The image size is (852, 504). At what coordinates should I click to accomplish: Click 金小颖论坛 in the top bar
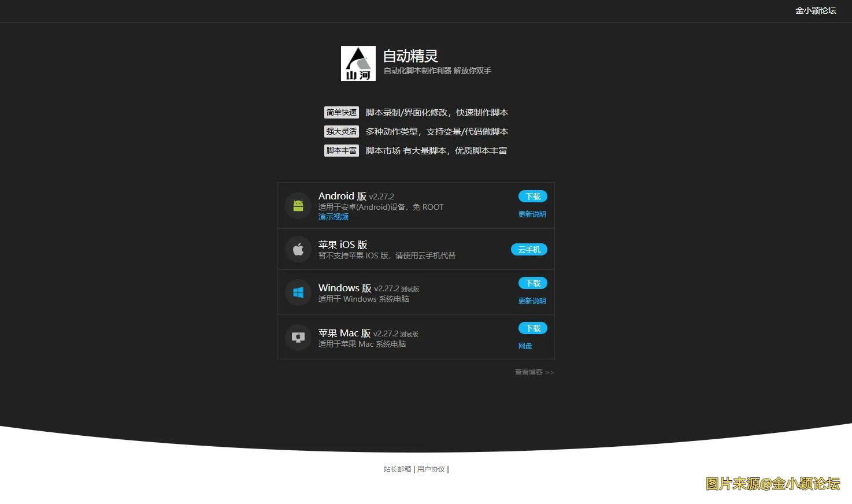[816, 10]
